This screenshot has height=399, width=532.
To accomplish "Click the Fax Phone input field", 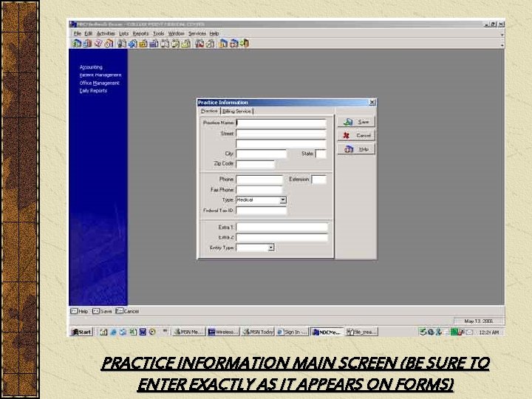I will point(259,190).
